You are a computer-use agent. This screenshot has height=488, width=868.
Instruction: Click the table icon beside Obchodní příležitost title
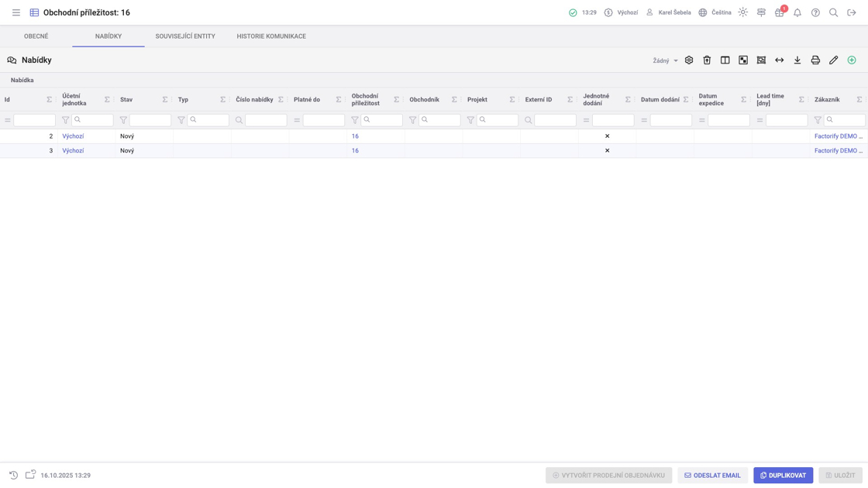[34, 12]
